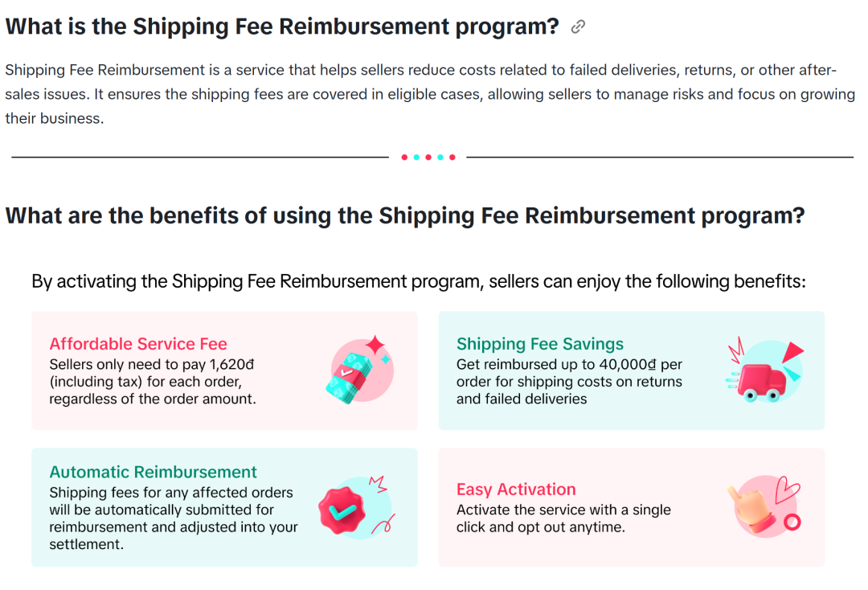Image resolution: width=868 pixels, height=590 pixels.
Task: Open the Shipping Fee Savings card title
Action: click(540, 344)
